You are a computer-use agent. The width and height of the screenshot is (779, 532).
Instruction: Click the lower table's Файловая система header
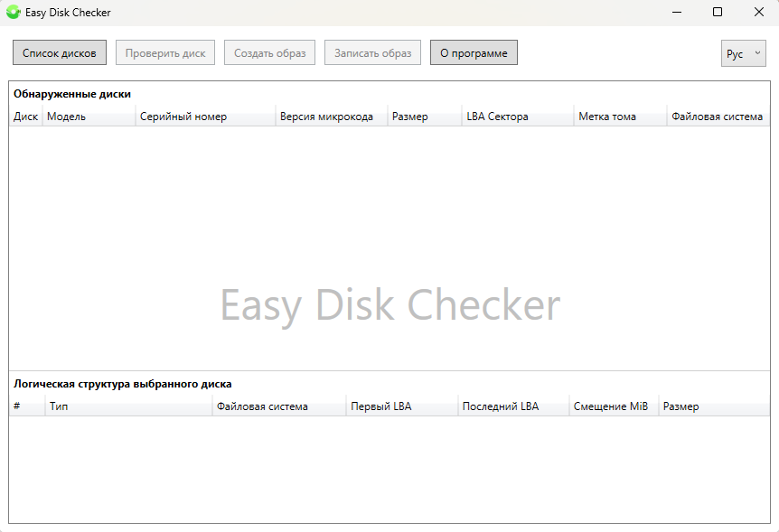tap(279, 406)
